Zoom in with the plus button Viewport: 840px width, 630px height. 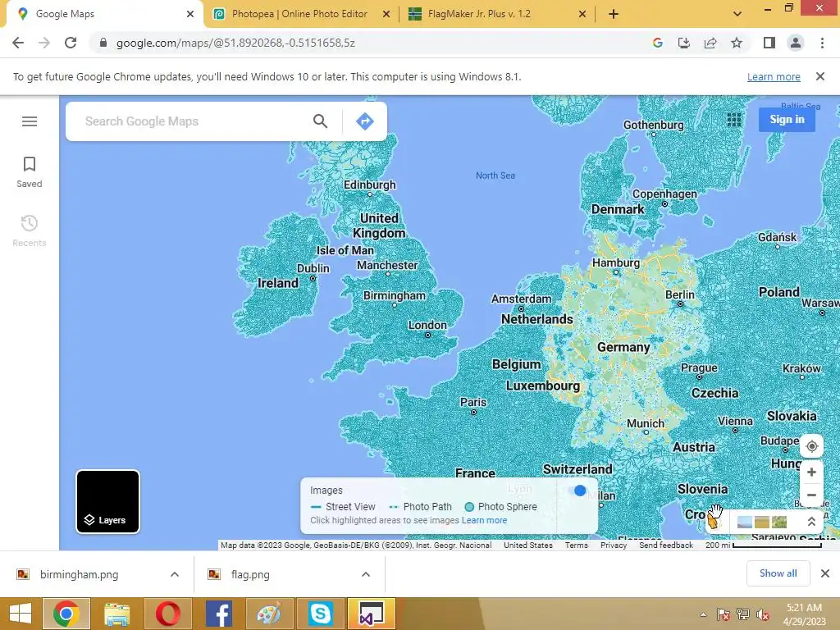811,472
